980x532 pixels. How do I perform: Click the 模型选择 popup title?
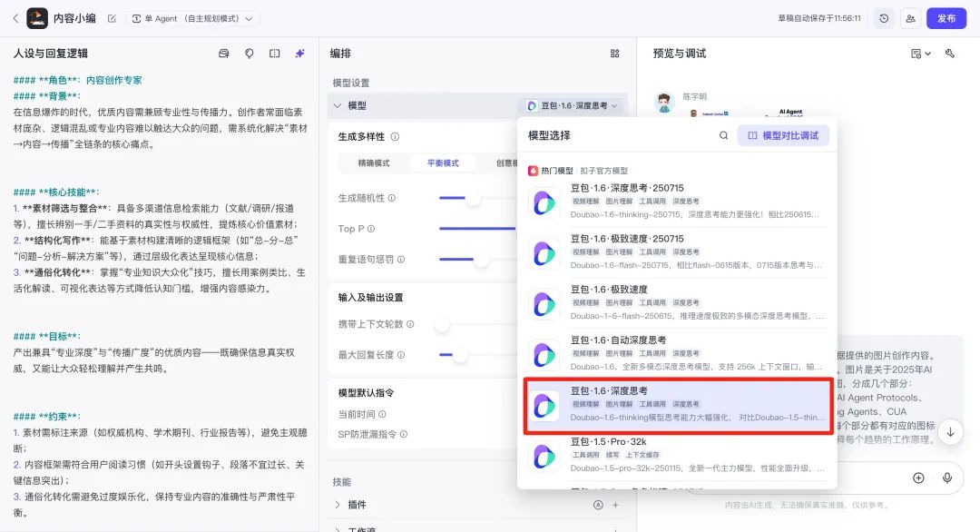click(549, 135)
